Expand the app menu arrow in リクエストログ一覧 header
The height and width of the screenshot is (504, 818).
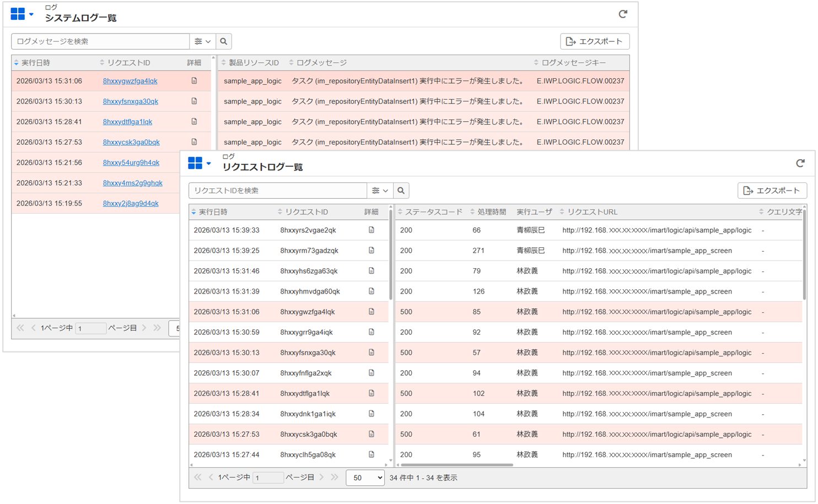tap(209, 163)
